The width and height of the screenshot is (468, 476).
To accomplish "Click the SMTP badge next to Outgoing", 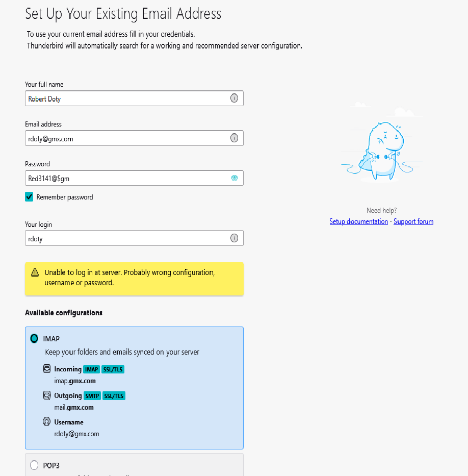I will coord(92,396).
